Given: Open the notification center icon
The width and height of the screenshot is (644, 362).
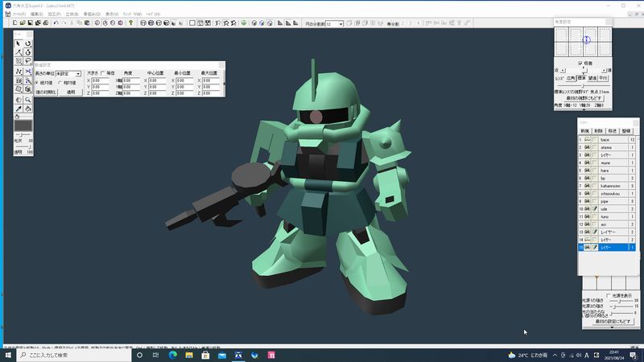Looking at the screenshot, I should pos(634,355).
